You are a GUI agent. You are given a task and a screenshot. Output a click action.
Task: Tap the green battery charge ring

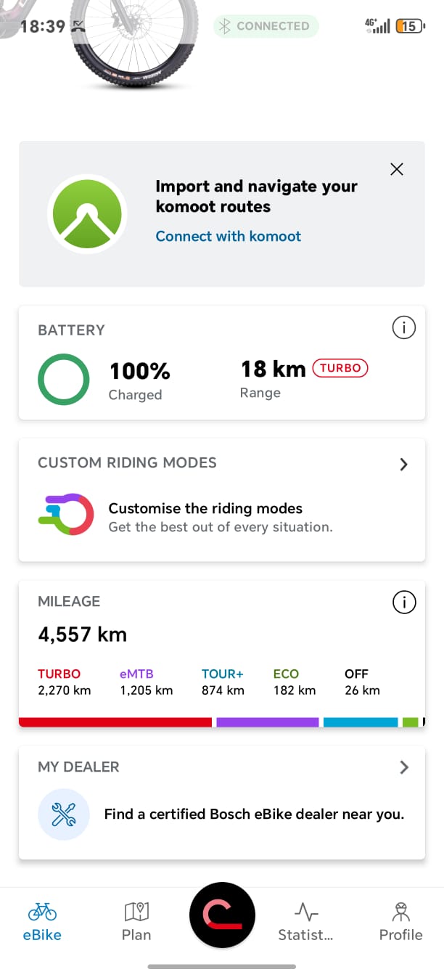[x=64, y=379]
